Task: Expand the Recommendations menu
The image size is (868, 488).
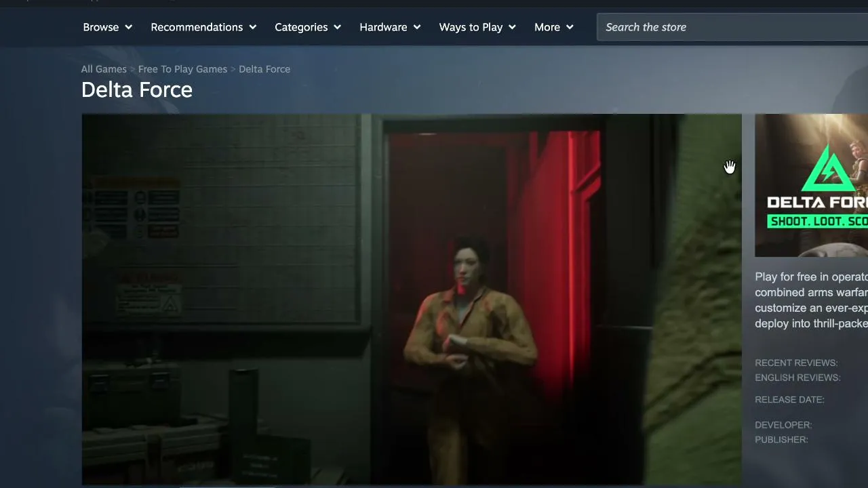Action: click(203, 27)
